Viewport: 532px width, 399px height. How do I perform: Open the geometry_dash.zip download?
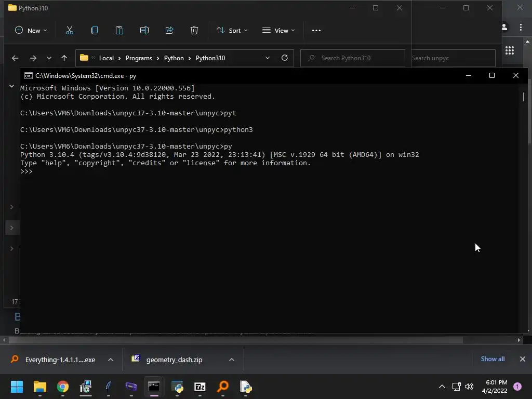coord(175,360)
